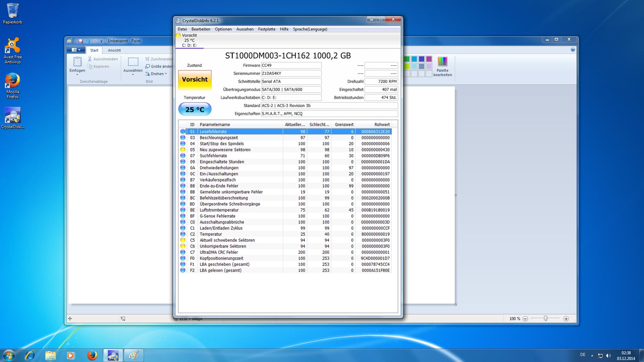Open the Sprache(Language) menu
The width and height of the screenshot is (644, 362).
(x=310, y=29)
